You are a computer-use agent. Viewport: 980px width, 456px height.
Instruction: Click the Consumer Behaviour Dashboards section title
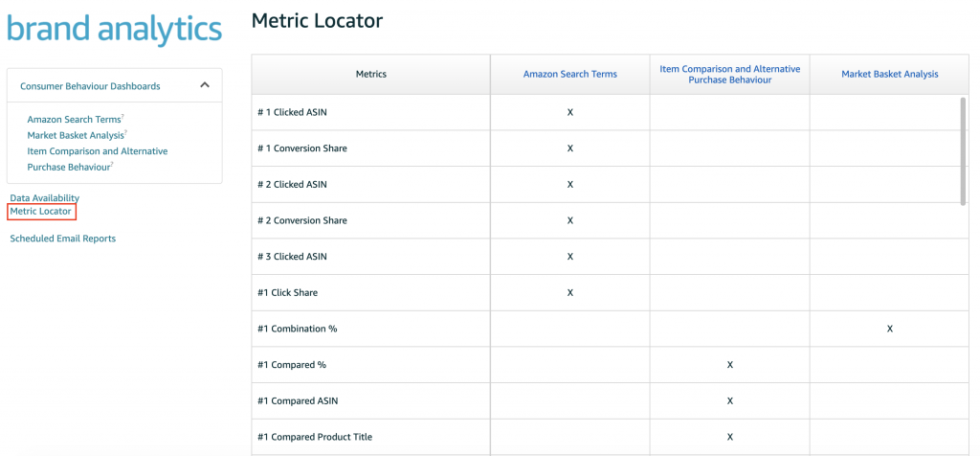[90, 85]
